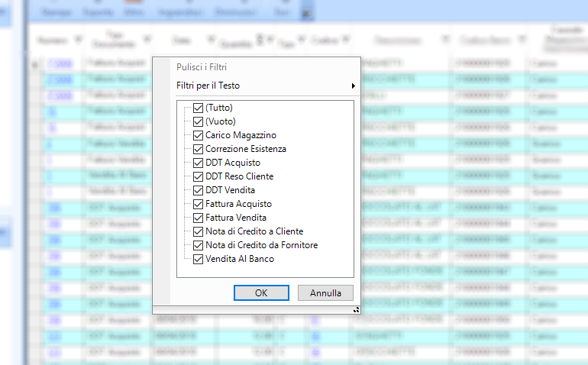Click the filter popup resize grip
The image size is (588, 365).
point(356,309)
